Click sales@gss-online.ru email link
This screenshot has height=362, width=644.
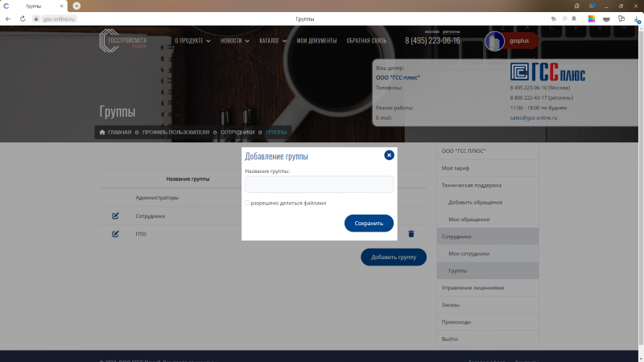tap(534, 117)
